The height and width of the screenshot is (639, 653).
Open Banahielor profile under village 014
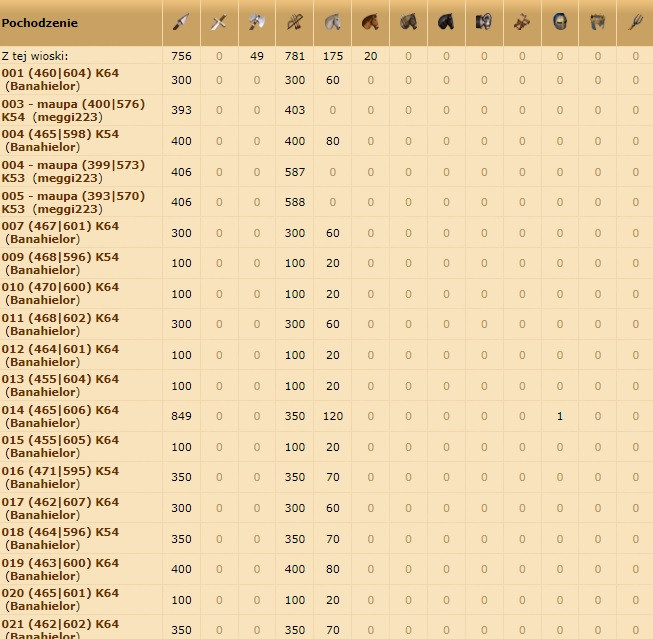(42, 423)
